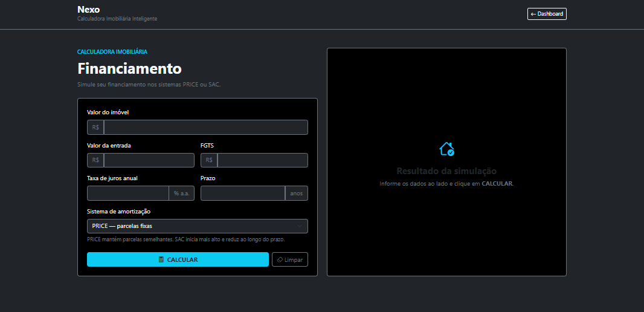Click the 'Taxa de juros anual' label

point(112,178)
